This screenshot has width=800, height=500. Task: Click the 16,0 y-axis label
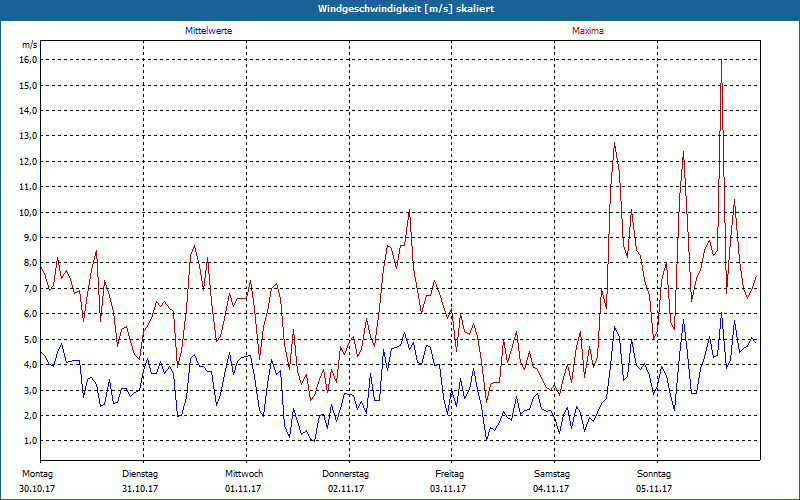click(x=30, y=60)
